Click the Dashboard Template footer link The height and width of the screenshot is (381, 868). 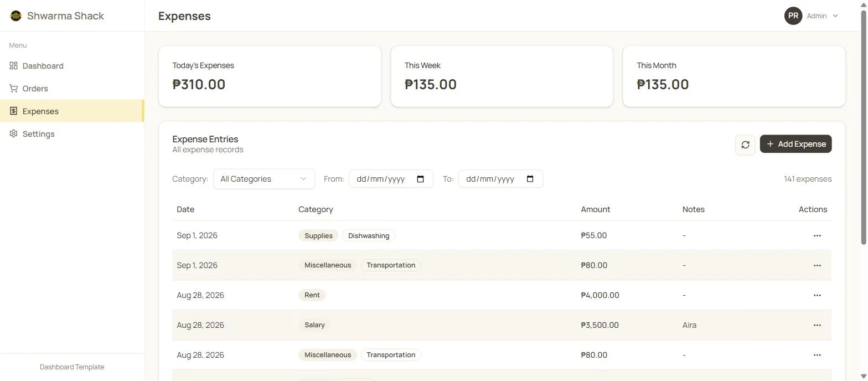pos(72,367)
